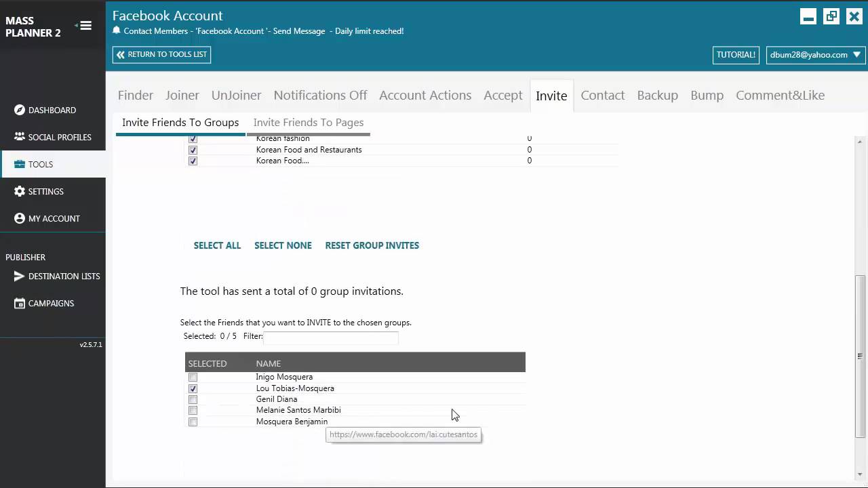Open account dropdown dbum28@yahoo.com
The image size is (868, 488).
click(816, 55)
